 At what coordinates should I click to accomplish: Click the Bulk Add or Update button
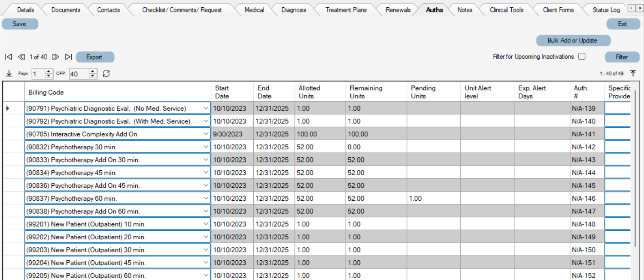point(573,40)
